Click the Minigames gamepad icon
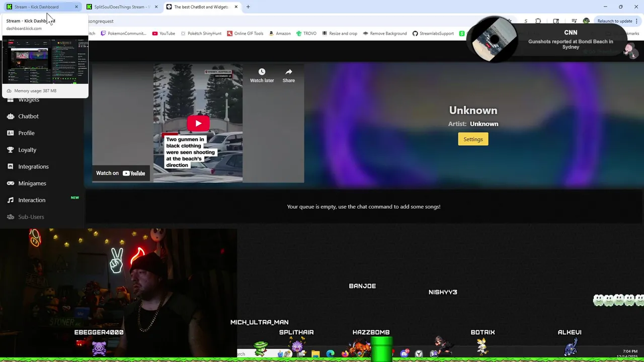Image resolution: width=644 pixels, height=362 pixels. (x=10, y=184)
